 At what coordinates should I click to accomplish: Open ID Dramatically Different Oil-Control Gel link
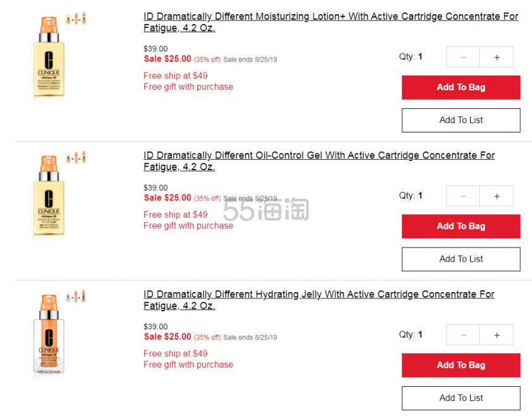pyautogui.click(x=319, y=161)
